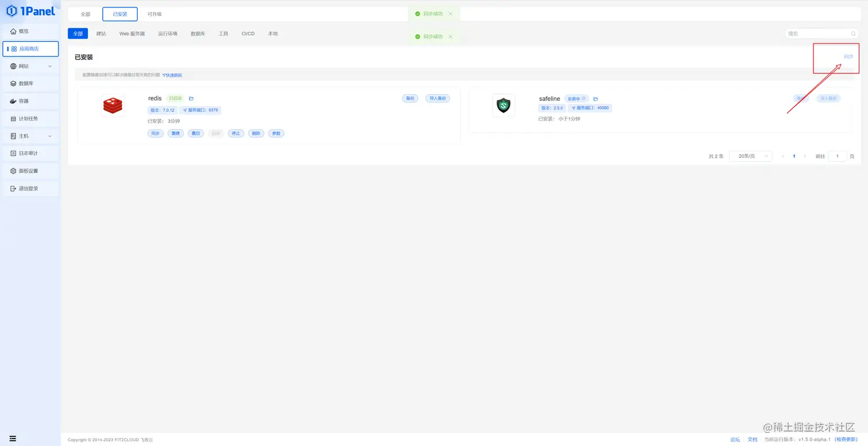Open 概览 overview in the sidebar
This screenshot has height=446, width=868.
coord(30,31)
